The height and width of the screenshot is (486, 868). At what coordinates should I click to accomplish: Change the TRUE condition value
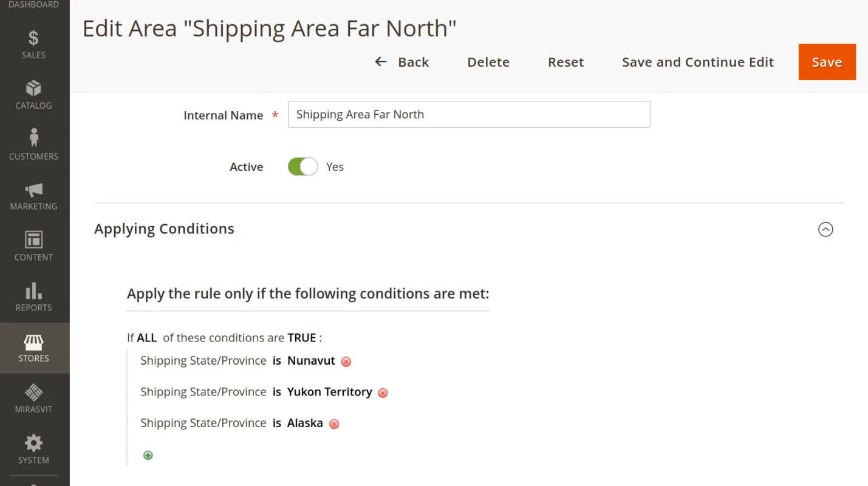click(x=301, y=337)
